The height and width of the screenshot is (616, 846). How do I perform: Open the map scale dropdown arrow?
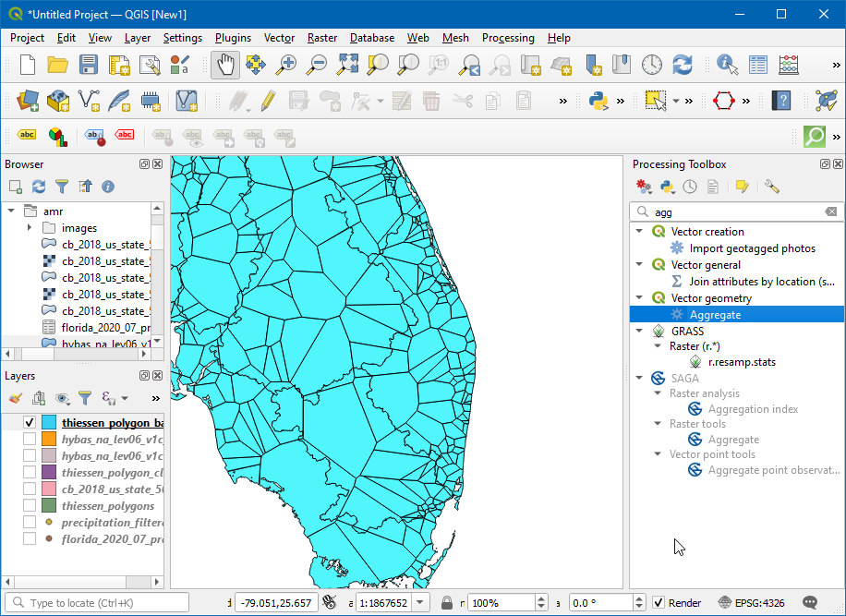(420, 603)
